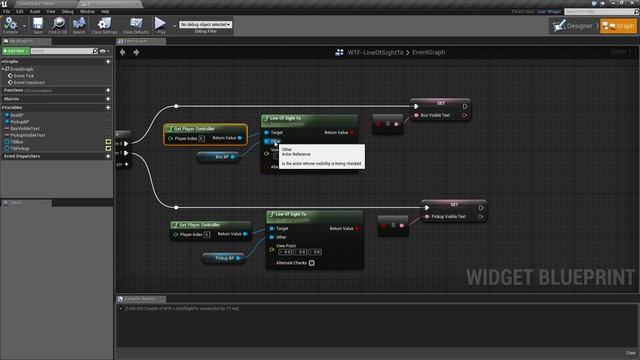Select Event Construct in the graph tree
The height and width of the screenshot is (360, 640).
(29, 82)
